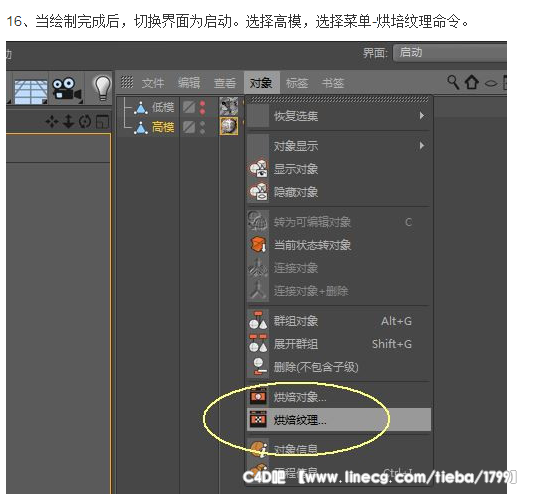Toggle layer box of 高模 row
543x494 pixels.
(x=189, y=127)
